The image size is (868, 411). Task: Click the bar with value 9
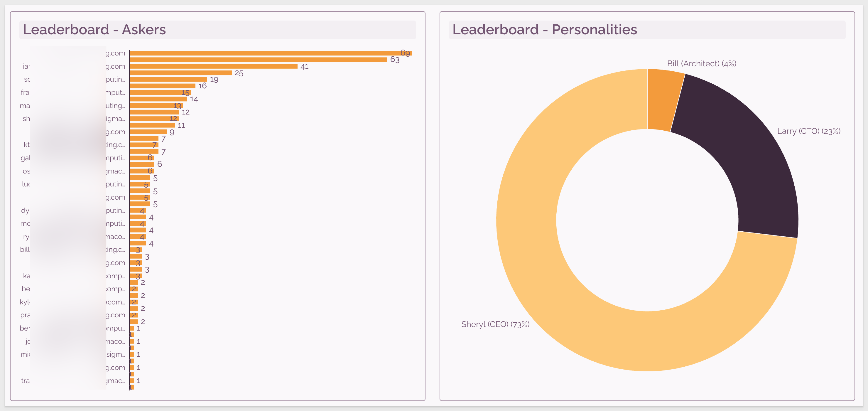click(148, 132)
